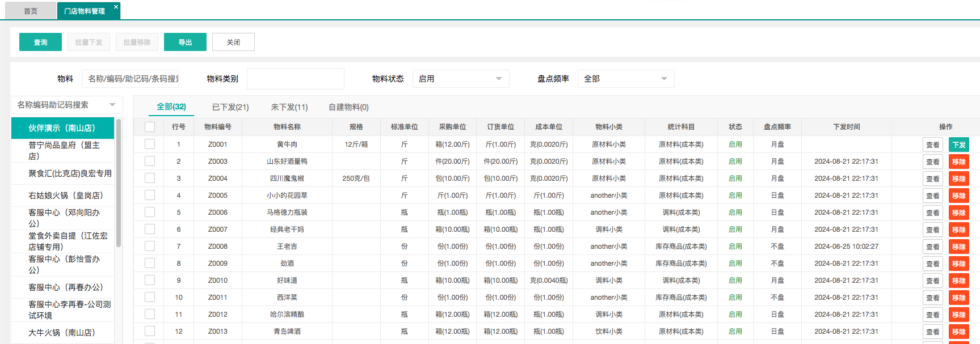Go to the 首页 tab
This screenshot has height=344, width=980.
point(31,11)
